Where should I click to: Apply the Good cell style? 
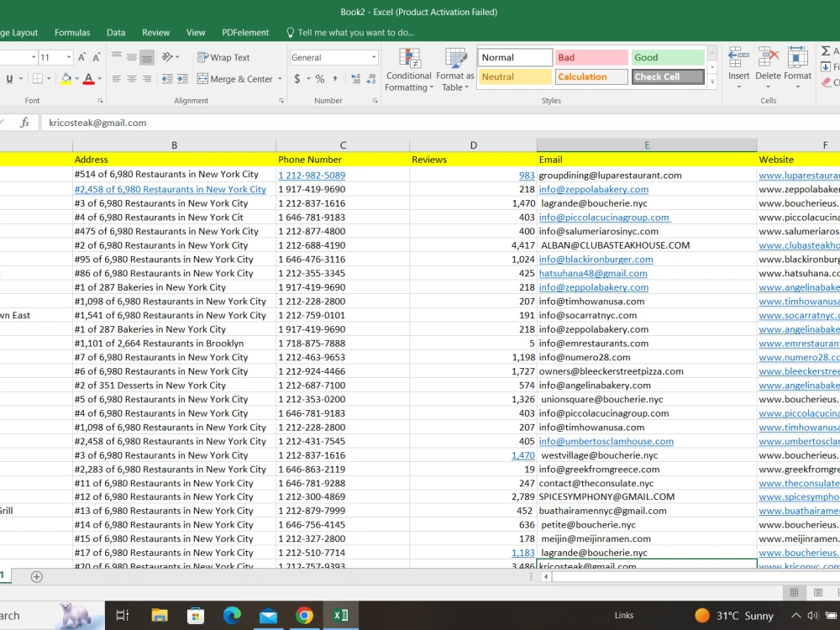tap(668, 57)
